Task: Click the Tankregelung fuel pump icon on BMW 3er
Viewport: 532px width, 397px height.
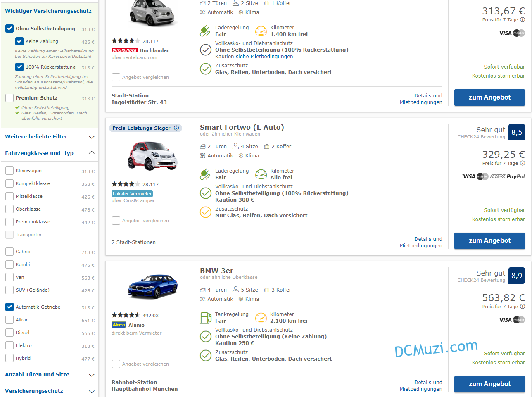Action: pyautogui.click(x=206, y=317)
